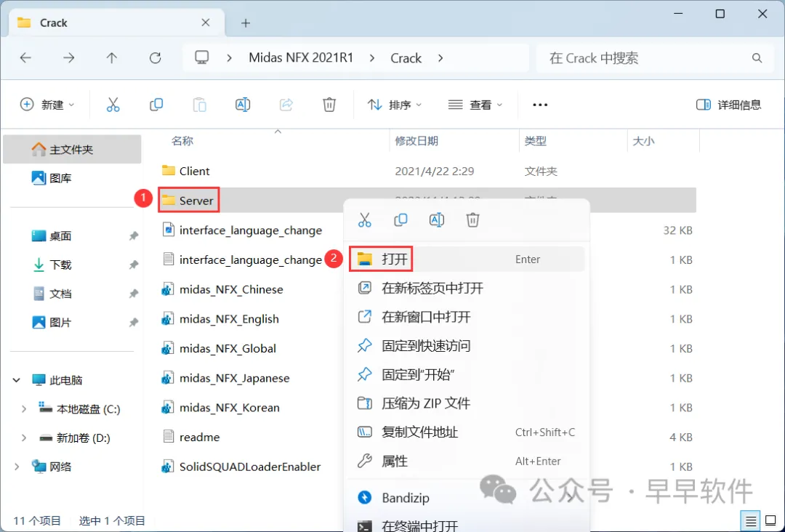Expand 本地磁盘 (C:) in the tree

click(23, 409)
